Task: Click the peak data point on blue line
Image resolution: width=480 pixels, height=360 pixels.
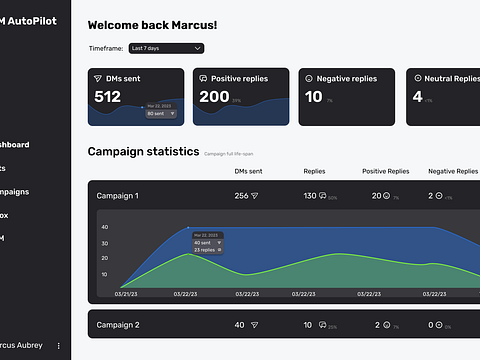Action: pos(188,228)
